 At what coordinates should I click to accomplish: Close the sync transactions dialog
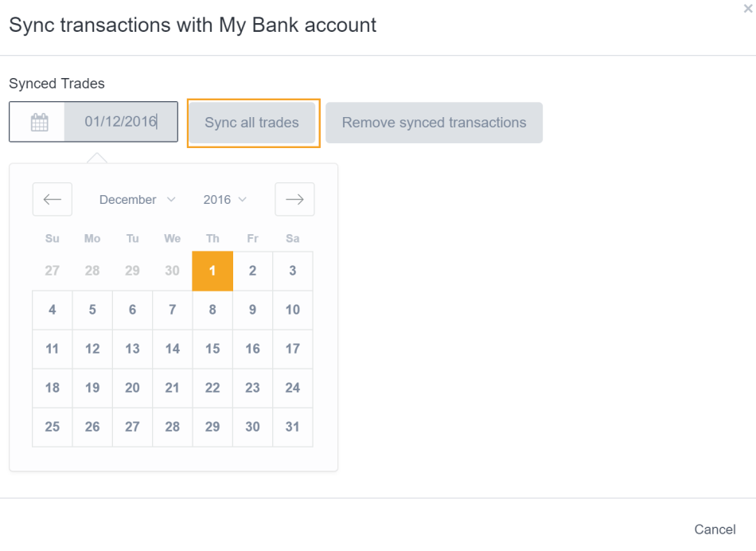746,9
